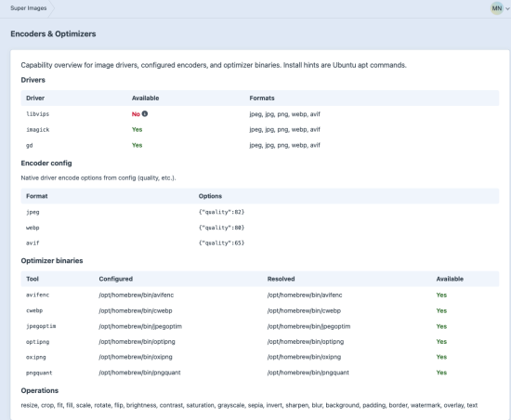
Task: Click the Tool column header
Action: pos(33,279)
